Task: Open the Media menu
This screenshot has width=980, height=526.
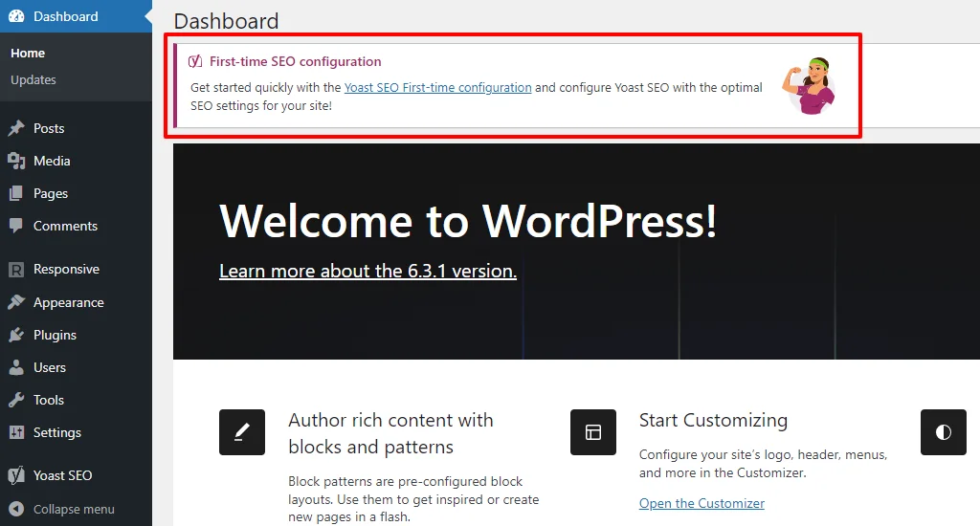Action: [x=76, y=161]
